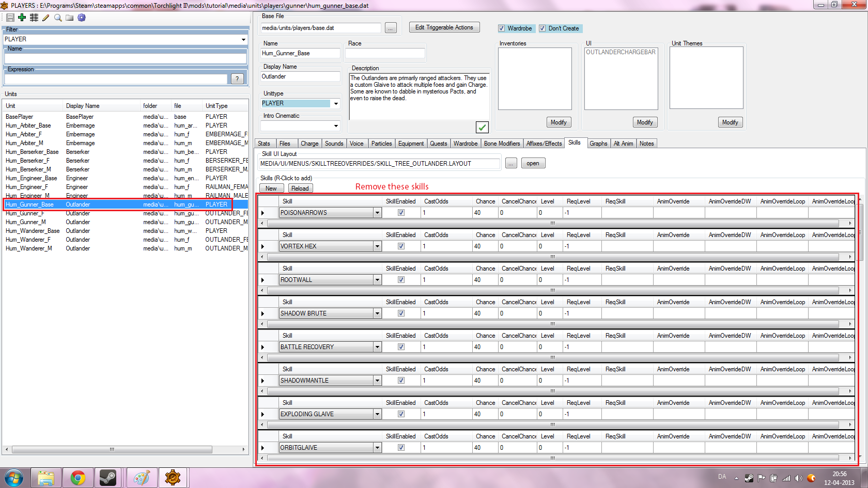The image size is (868, 488).
Task: Expand the SHADOWMANTLE skill dropdown
Action: point(377,381)
